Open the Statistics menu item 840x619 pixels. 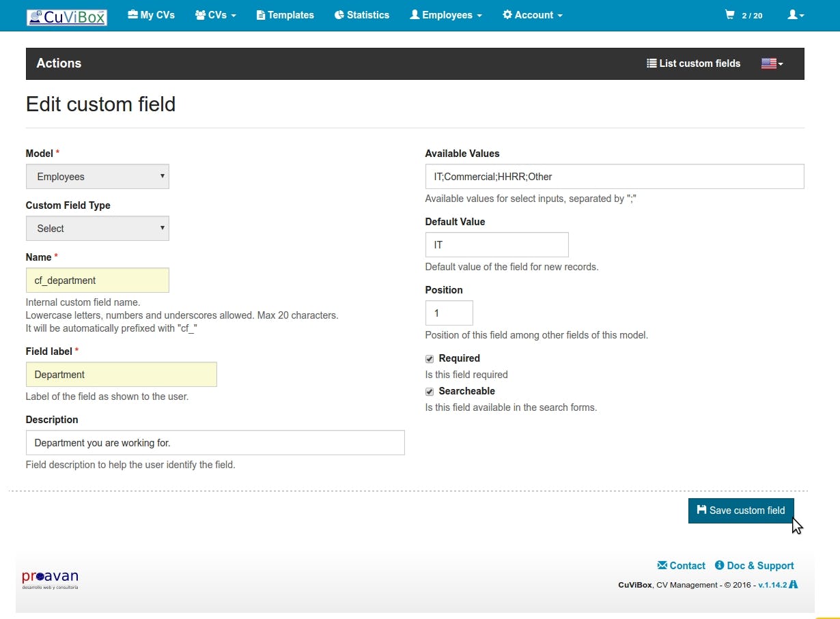click(362, 15)
